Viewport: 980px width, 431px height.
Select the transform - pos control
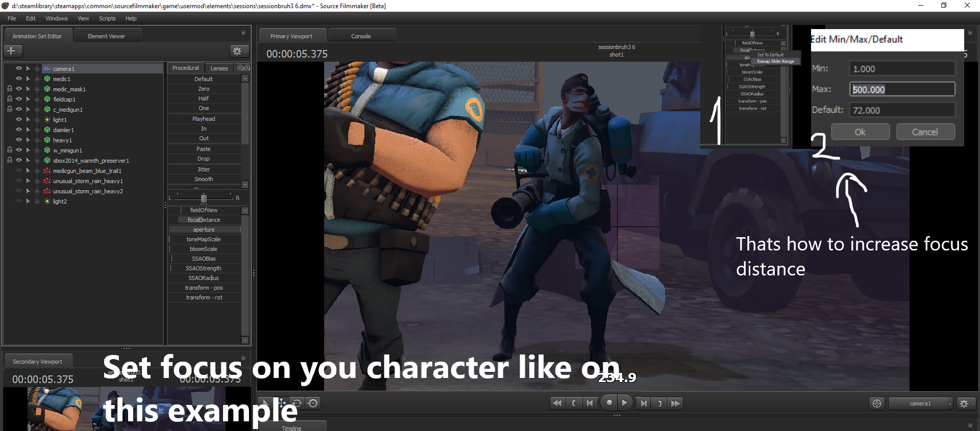[204, 288]
